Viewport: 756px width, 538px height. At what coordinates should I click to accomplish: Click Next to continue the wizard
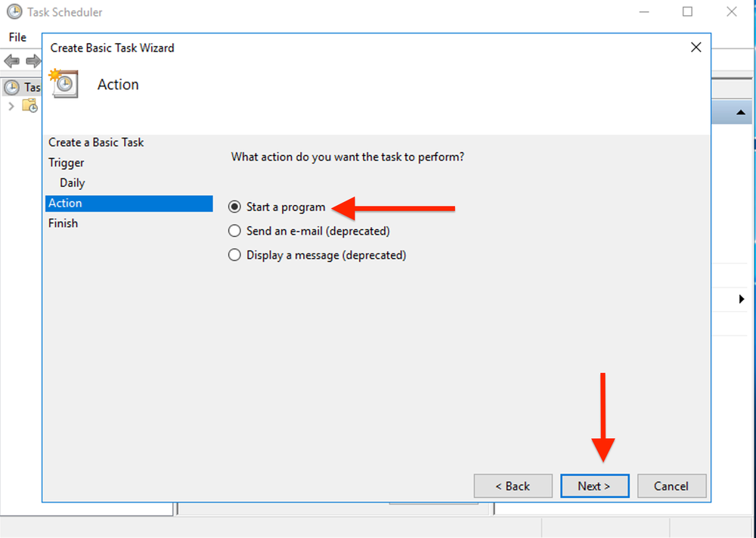[x=595, y=486]
